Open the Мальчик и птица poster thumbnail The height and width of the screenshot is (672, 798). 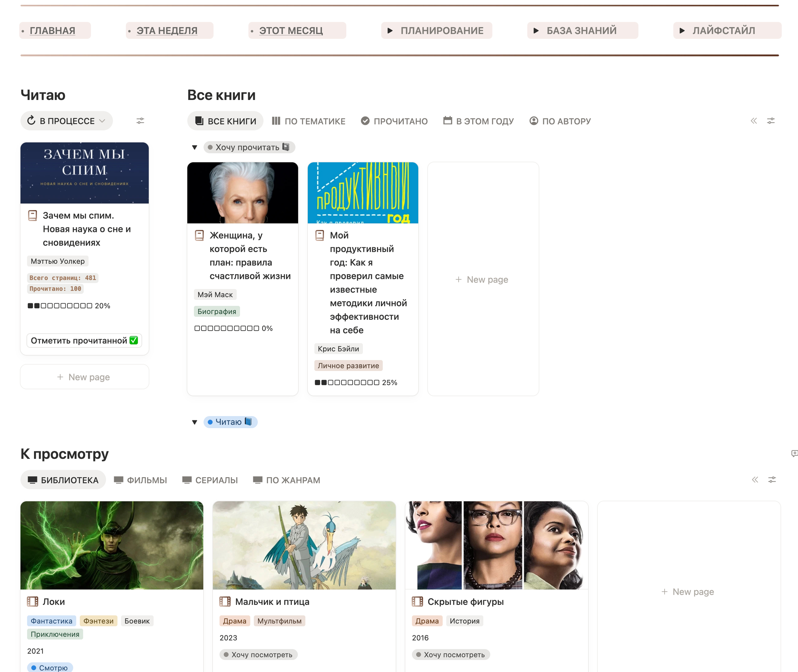click(x=304, y=545)
